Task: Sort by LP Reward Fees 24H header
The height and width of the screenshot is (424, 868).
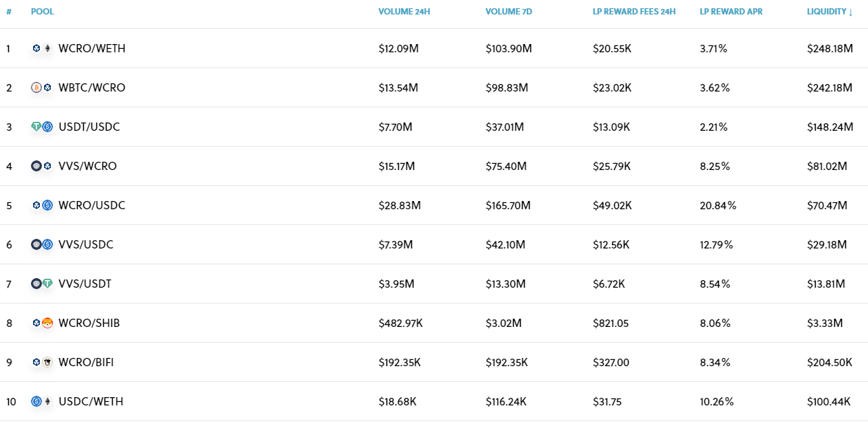Action: point(634,12)
